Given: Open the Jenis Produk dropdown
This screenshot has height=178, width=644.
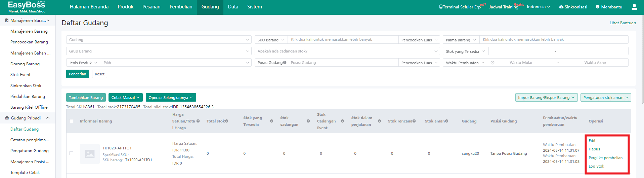Looking at the screenshot, I should 83,63.
